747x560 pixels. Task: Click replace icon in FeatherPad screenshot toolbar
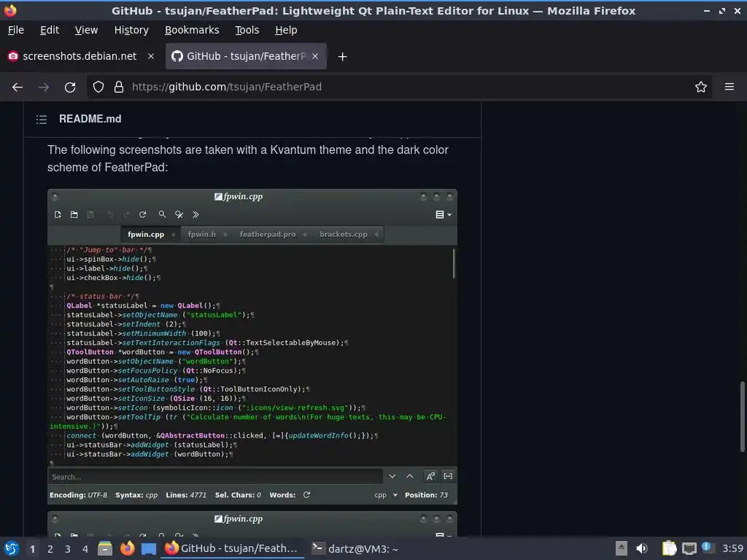pos(179,215)
